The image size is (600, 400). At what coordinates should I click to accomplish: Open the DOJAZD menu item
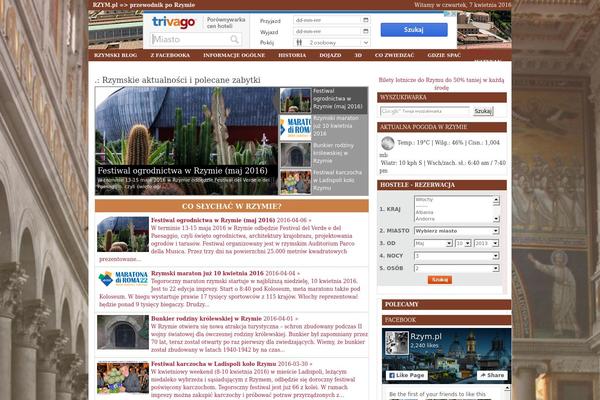(330, 55)
